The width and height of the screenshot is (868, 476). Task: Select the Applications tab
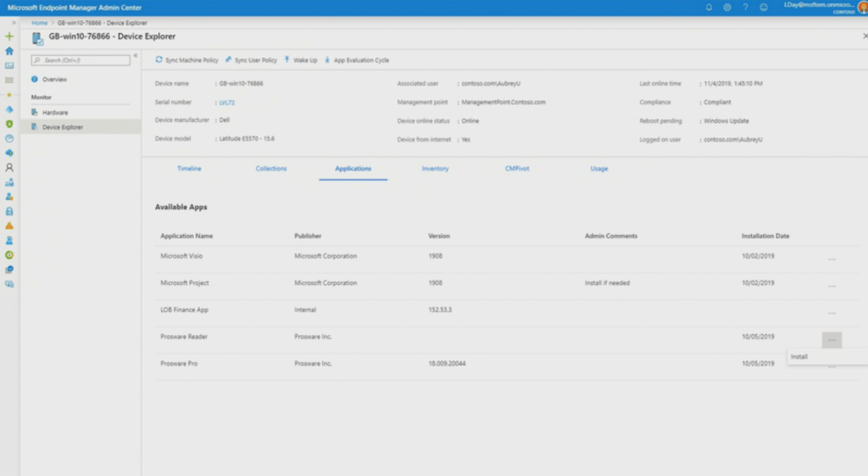point(353,169)
